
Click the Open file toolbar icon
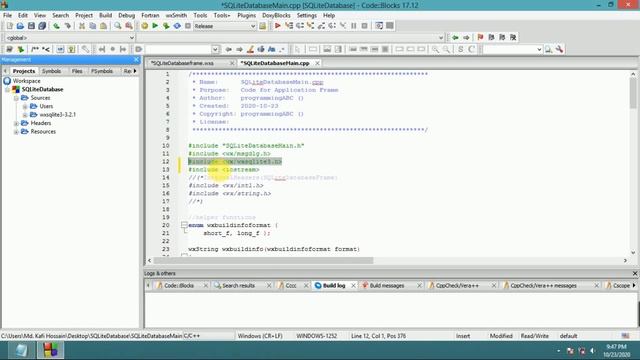(20, 26)
